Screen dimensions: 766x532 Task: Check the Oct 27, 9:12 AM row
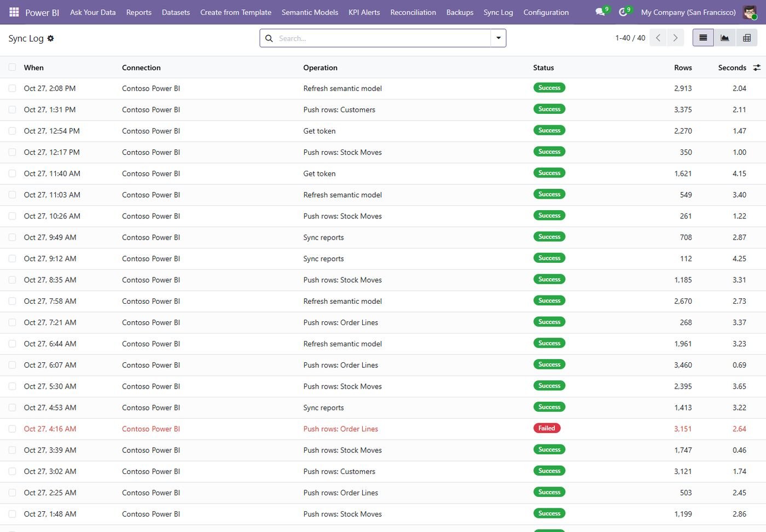point(12,258)
